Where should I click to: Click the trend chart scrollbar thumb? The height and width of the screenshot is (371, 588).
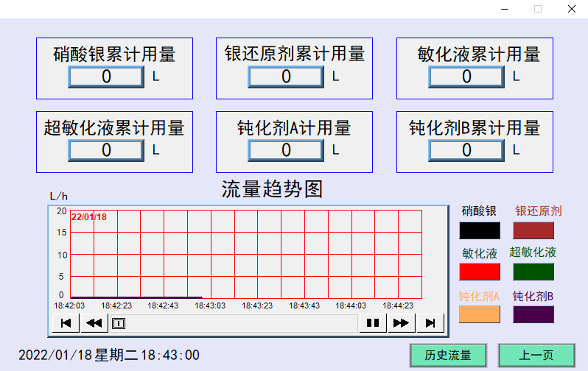click(x=119, y=322)
